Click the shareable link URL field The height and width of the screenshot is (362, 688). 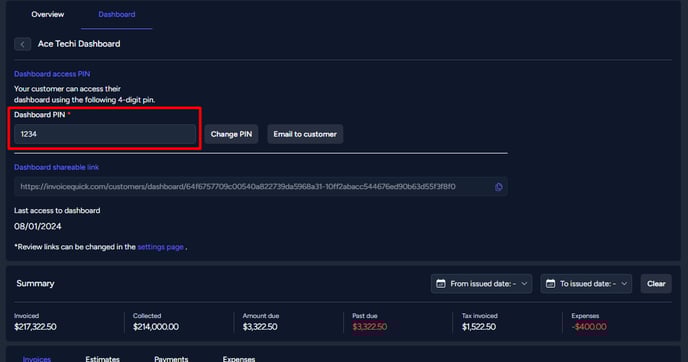(x=261, y=187)
